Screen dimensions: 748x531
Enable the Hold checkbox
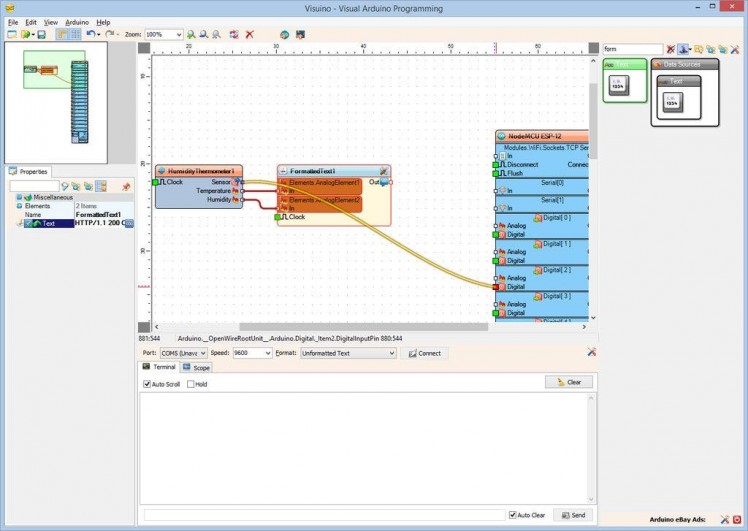(191, 384)
